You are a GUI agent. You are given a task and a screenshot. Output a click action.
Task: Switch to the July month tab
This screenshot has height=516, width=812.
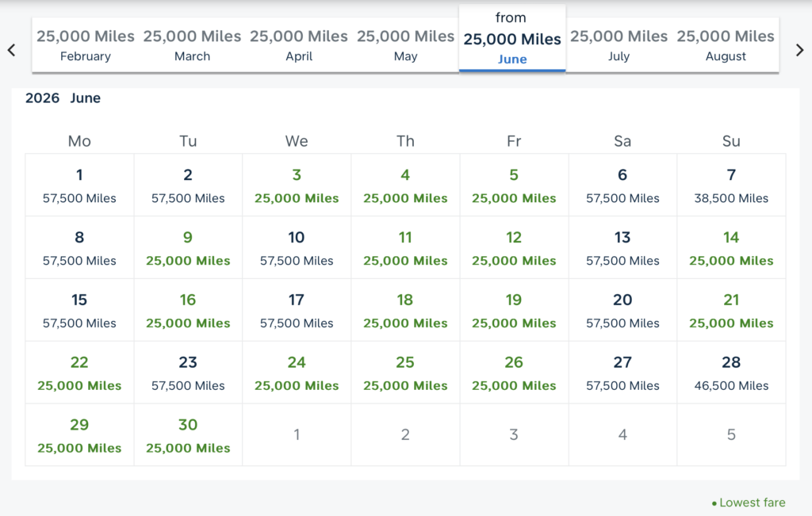pos(619,45)
